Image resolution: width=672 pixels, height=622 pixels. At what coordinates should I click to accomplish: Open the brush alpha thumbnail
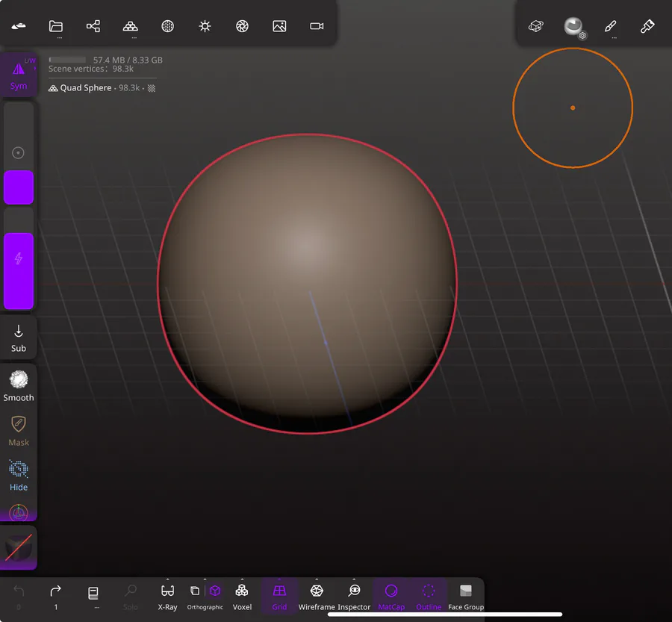(19, 548)
